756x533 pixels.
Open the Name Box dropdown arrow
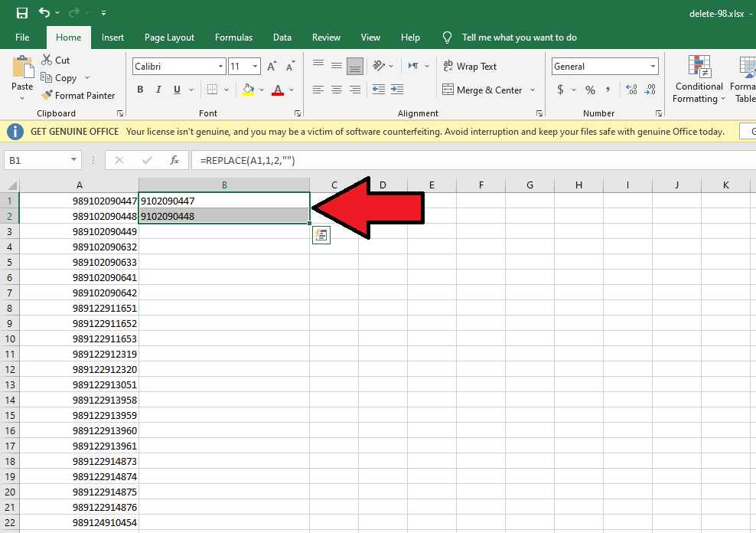(74, 160)
